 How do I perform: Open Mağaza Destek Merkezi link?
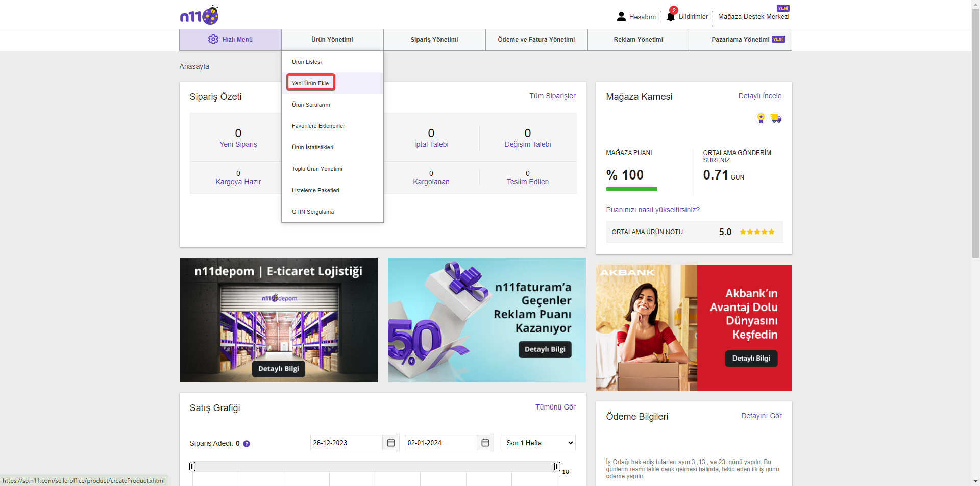pyautogui.click(x=753, y=16)
